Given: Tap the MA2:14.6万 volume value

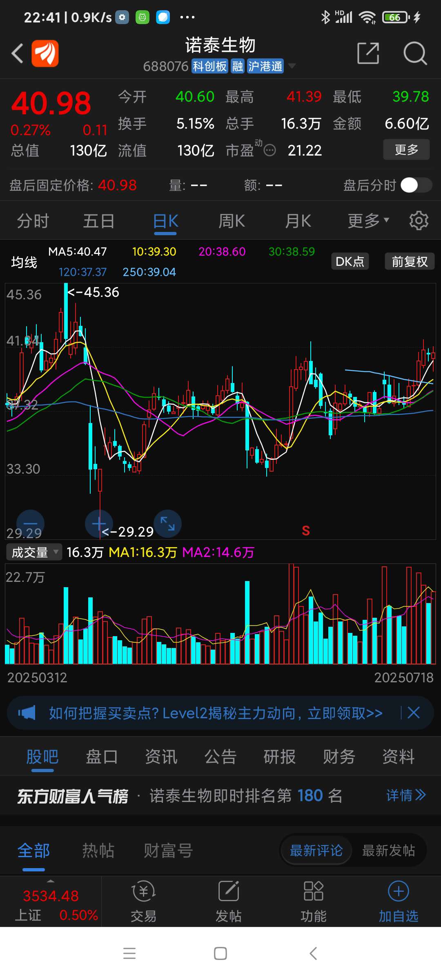Looking at the screenshot, I should 218,552.
